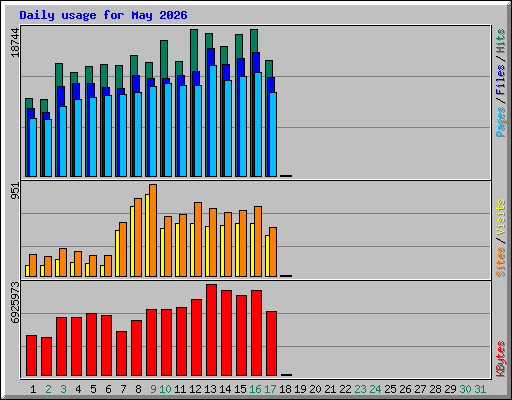Click the cyan Pages bar for day 17
The image size is (512, 400).
pos(273,135)
